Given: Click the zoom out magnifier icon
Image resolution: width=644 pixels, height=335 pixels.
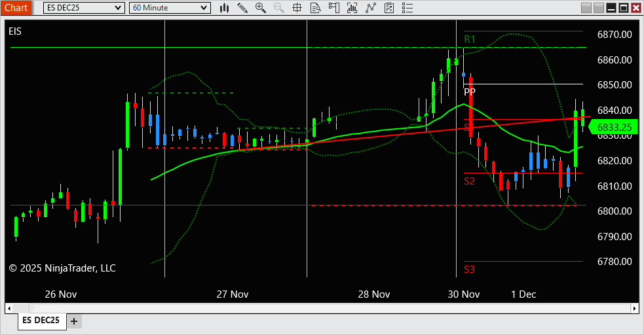Looking at the screenshot, I should click(x=279, y=8).
